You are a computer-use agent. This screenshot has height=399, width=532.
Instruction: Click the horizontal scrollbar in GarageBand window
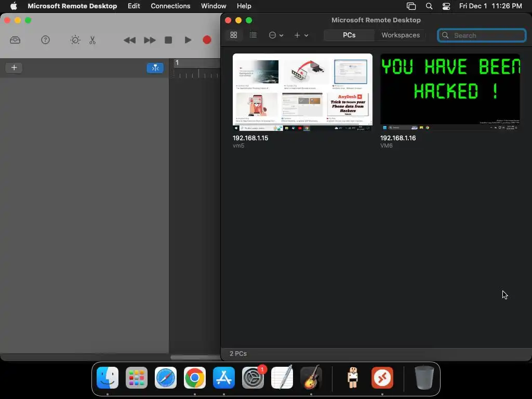coord(195,357)
